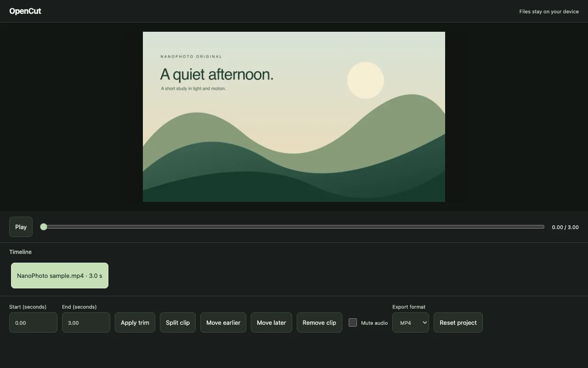Click the Reset project button
This screenshot has width=588, height=368.
coord(458,322)
